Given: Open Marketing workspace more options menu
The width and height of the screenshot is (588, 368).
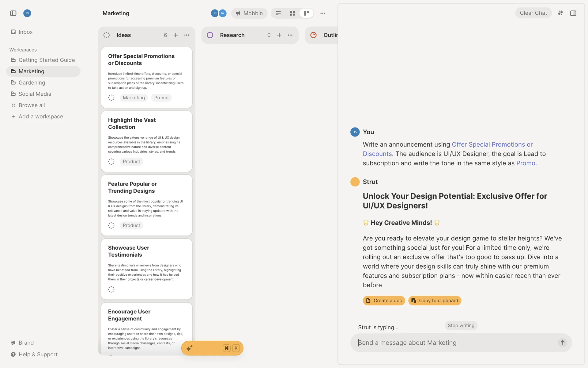Looking at the screenshot, I should pyautogui.click(x=322, y=13).
